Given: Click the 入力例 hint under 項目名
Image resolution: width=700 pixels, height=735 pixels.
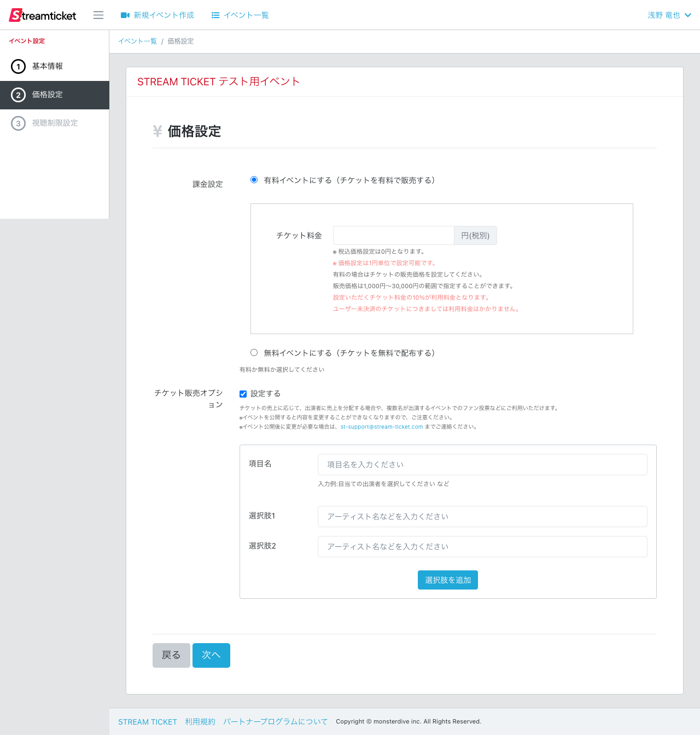Looking at the screenshot, I should (x=383, y=484).
